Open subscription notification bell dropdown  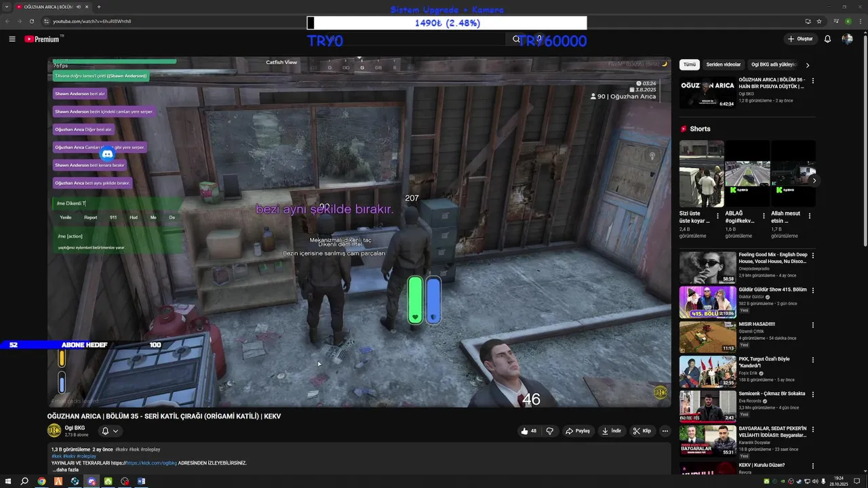click(110, 431)
